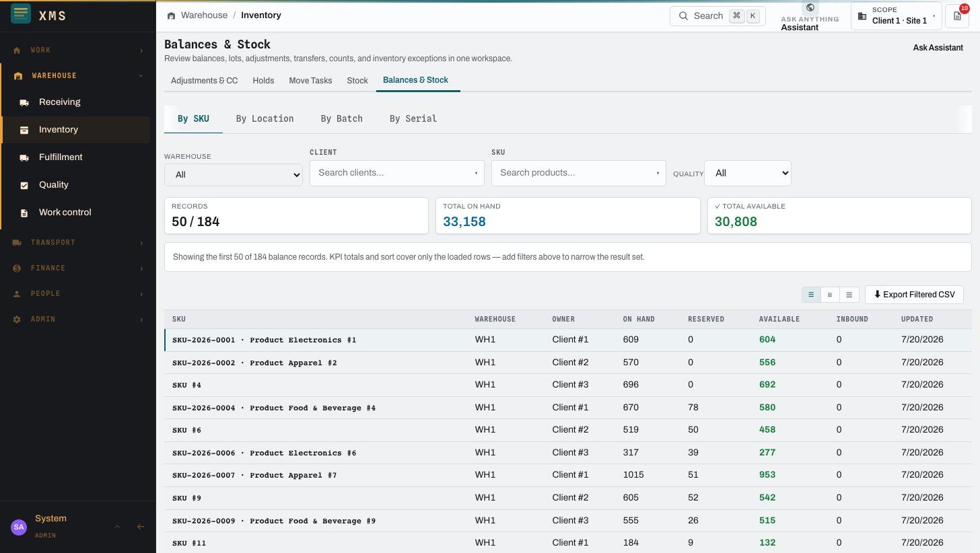Sort by the On Hand column header
The image size is (980, 553).
tap(639, 319)
